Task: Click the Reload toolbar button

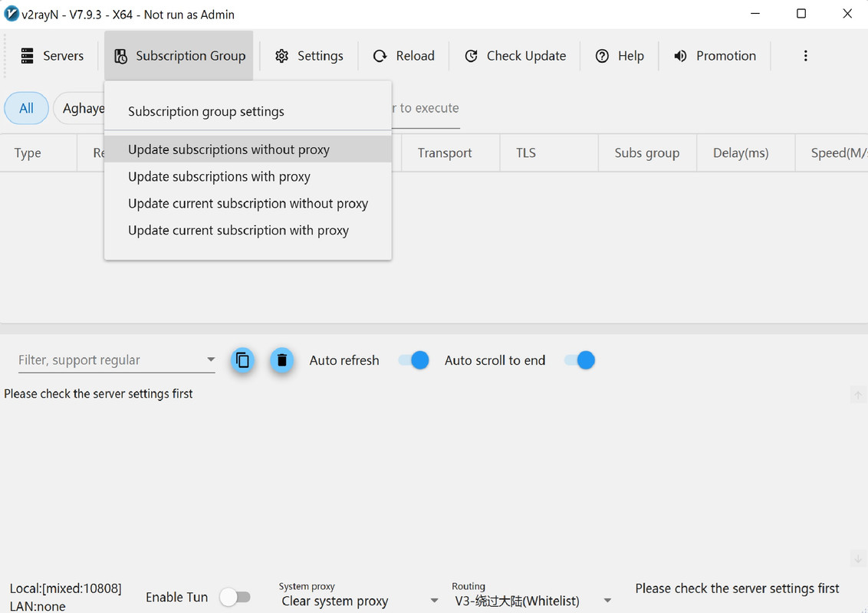Action: (403, 56)
